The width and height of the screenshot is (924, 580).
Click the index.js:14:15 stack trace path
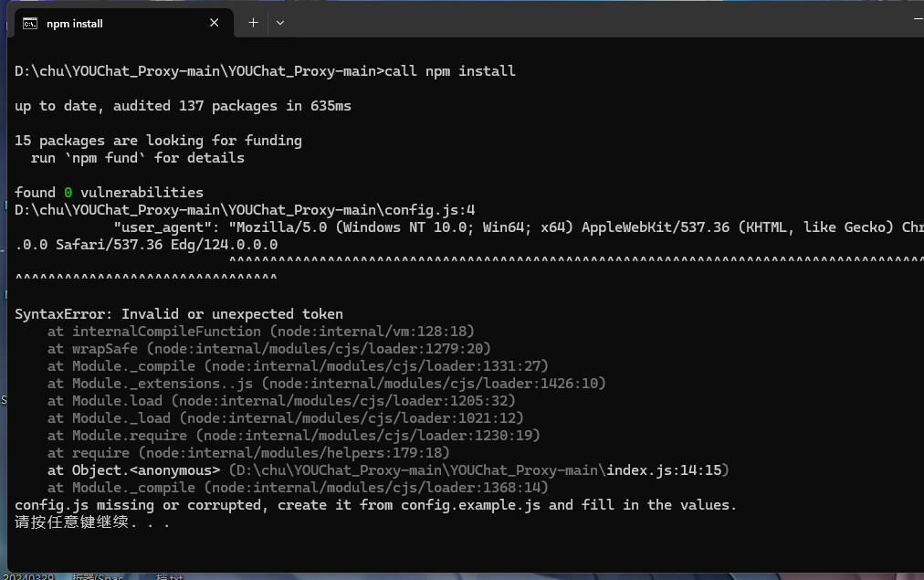tap(665, 470)
